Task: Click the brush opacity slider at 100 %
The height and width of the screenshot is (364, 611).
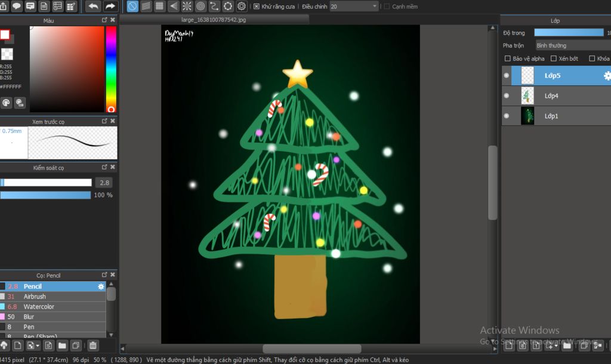Action: (x=45, y=195)
